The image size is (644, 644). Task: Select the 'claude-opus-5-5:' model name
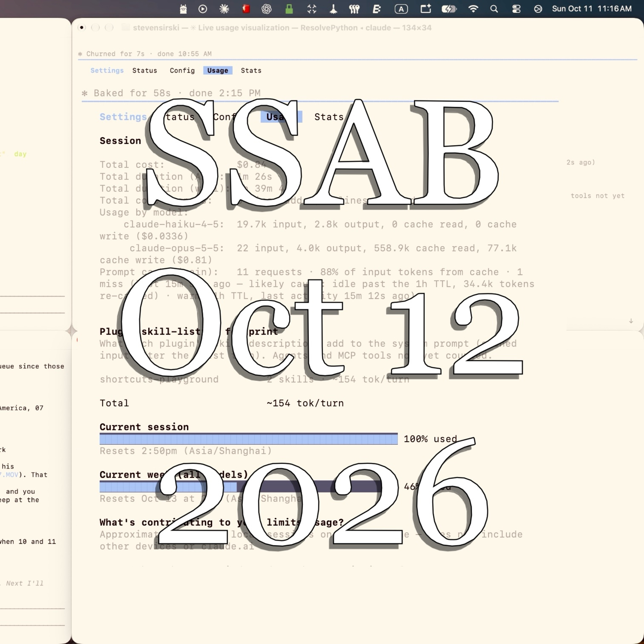[177, 248]
